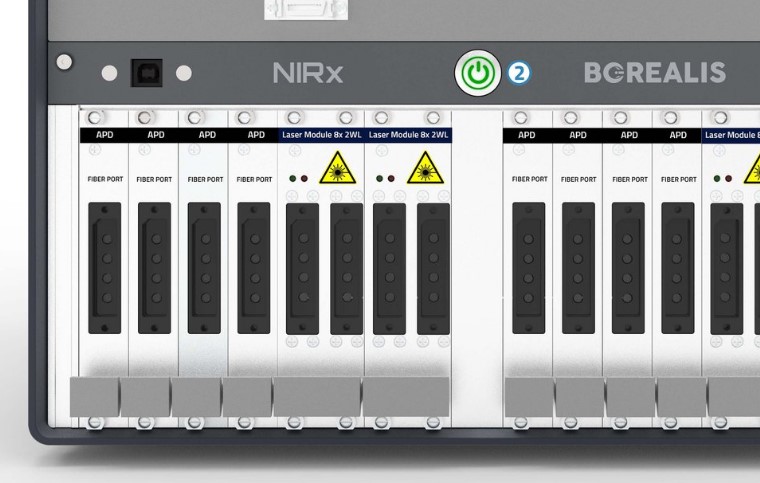Image resolution: width=760 pixels, height=483 pixels.
Task: Click the left fiber connector of the second Laser Module
Action: (x=389, y=269)
